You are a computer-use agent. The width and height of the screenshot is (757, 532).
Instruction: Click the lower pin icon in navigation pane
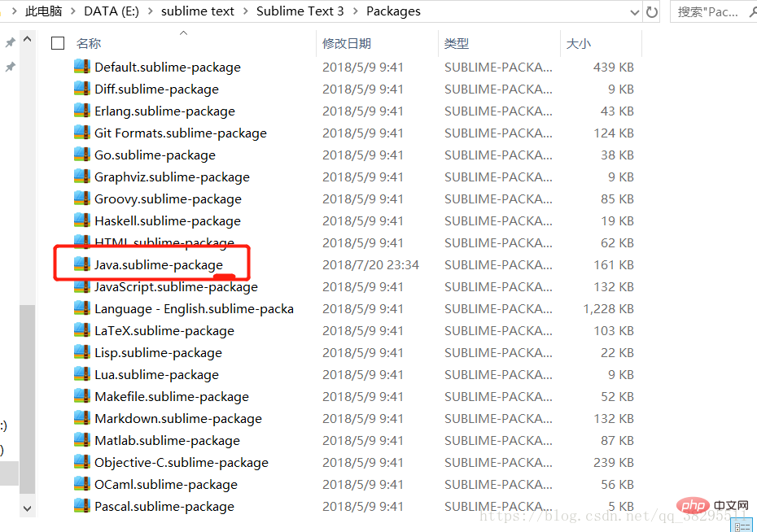click(x=10, y=67)
